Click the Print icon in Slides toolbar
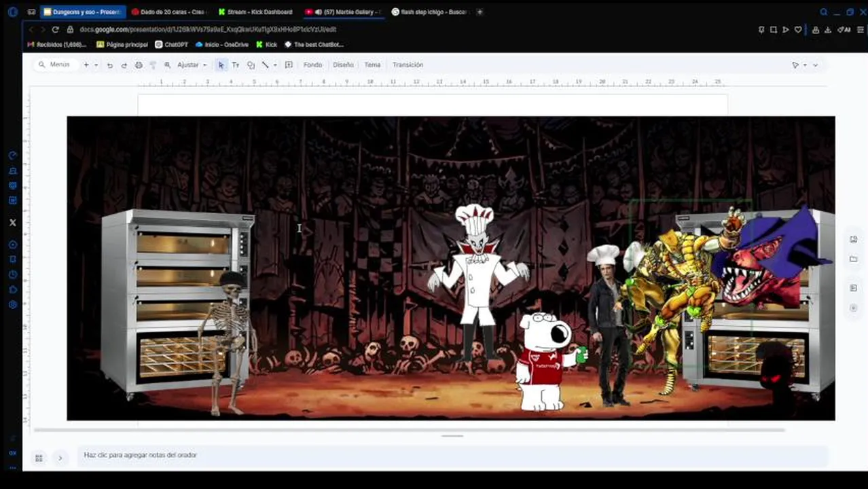The height and width of the screenshot is (489, 868). point(139,65)
